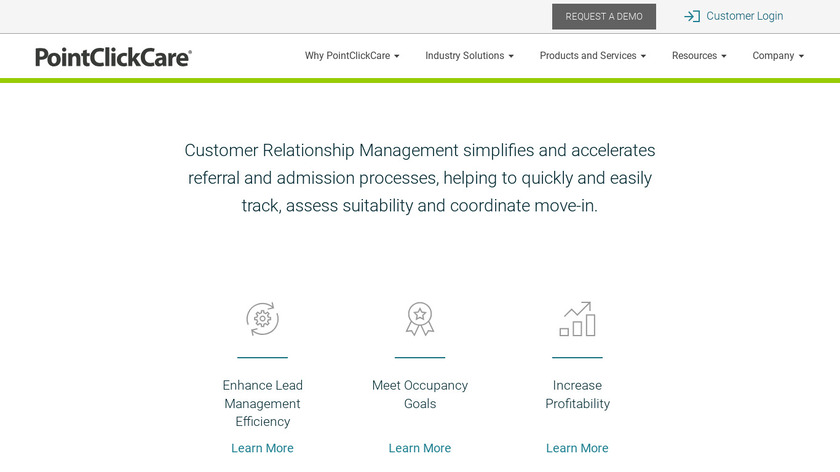Open the Customer Login link
This screenshot has height=472, width=840.
744,16
